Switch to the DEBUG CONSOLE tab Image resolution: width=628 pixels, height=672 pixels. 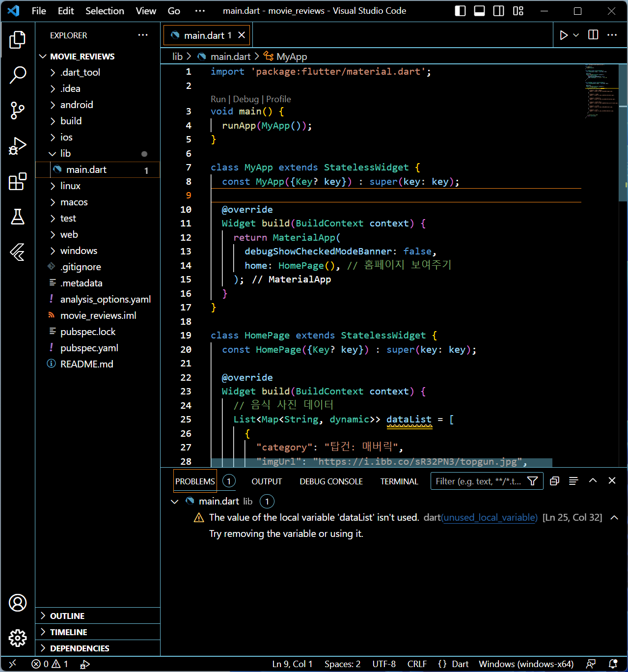point(331,481)
